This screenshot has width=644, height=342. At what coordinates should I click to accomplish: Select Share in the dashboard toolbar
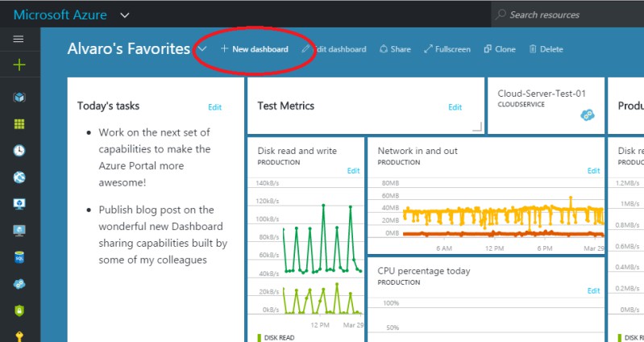click(x=395, y=49)
